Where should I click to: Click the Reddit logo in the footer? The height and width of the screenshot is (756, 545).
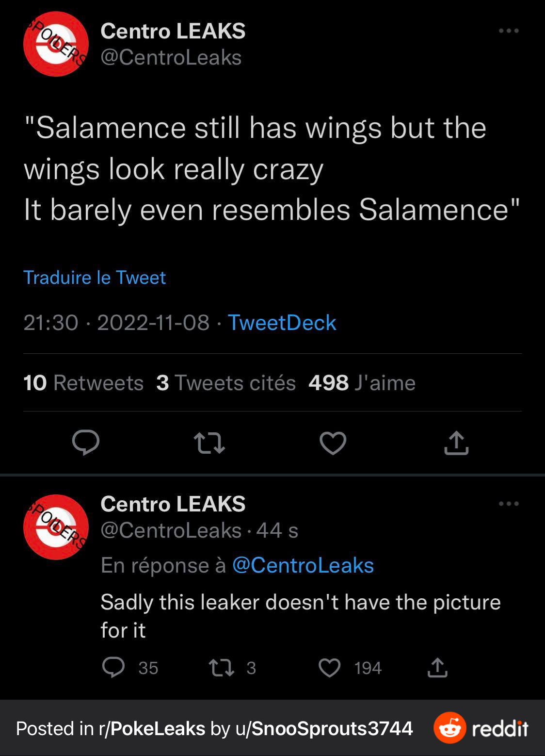481,728
